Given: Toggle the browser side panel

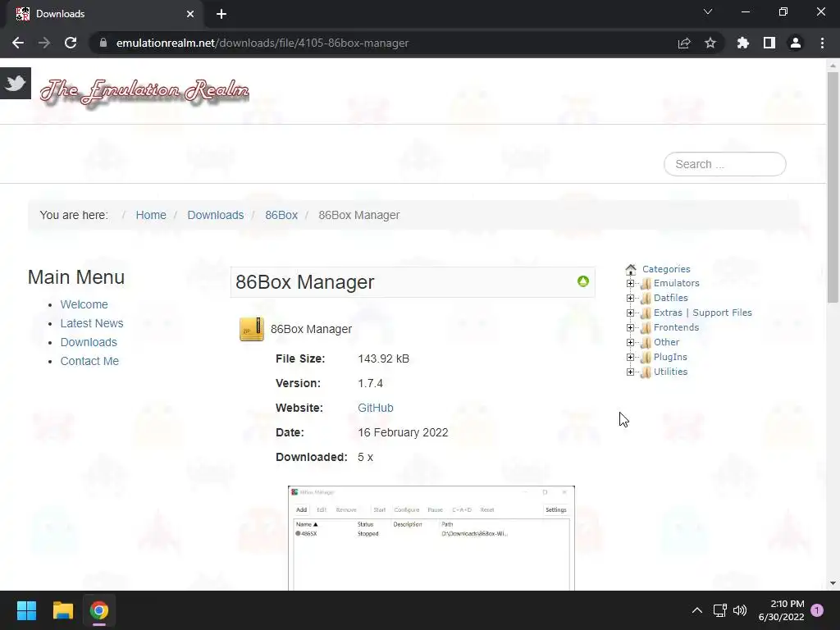Looking at the screenshot, I should coord(769,43).
